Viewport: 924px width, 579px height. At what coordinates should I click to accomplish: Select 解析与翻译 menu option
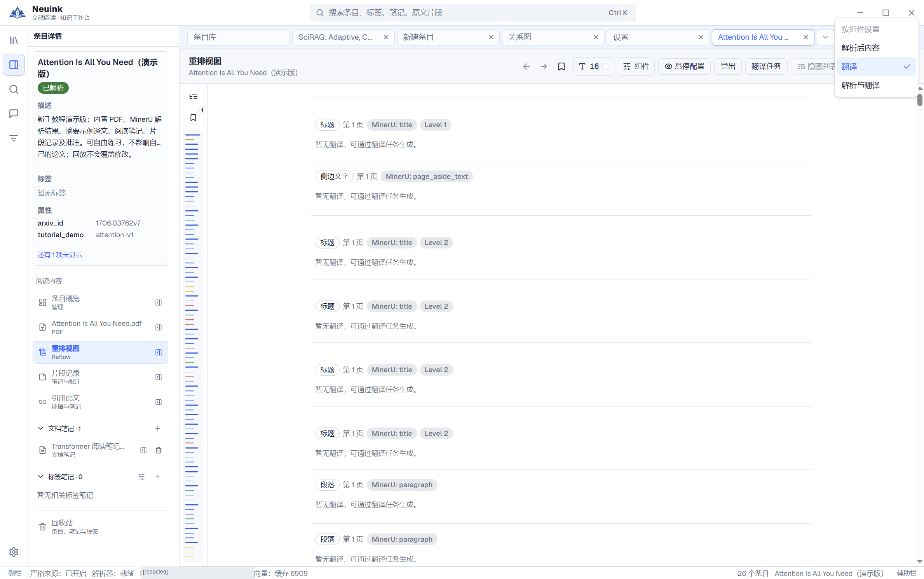tap(877, 86)
